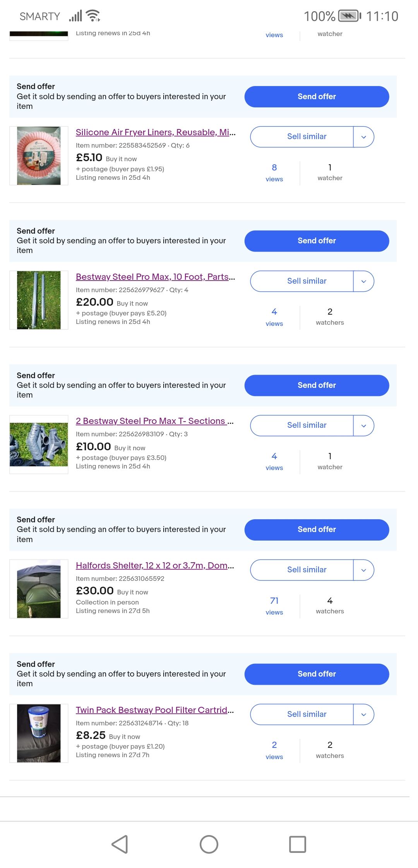Open recent apps square icon

297,844
